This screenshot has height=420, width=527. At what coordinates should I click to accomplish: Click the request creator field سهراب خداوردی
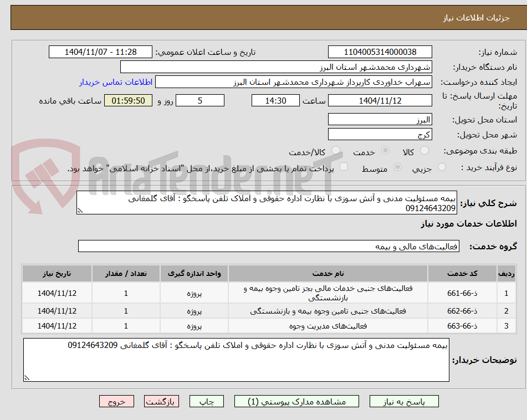293,82
